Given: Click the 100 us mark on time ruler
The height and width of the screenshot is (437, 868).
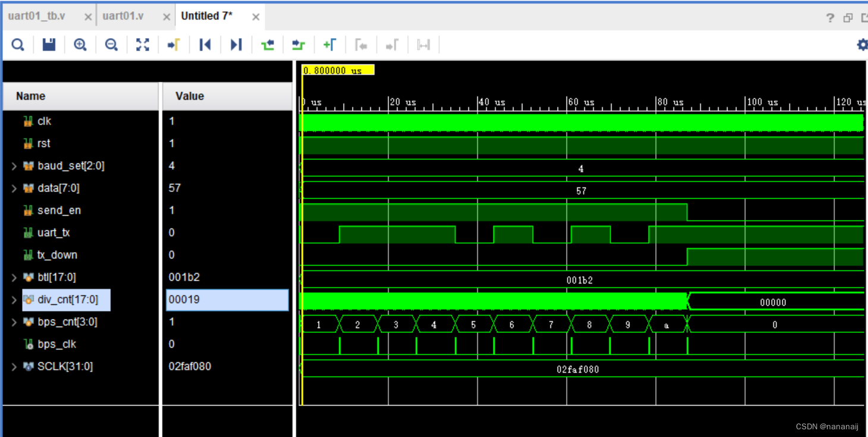Looking at the screenshot, I should pyautogui.click(x=762, y=102).
